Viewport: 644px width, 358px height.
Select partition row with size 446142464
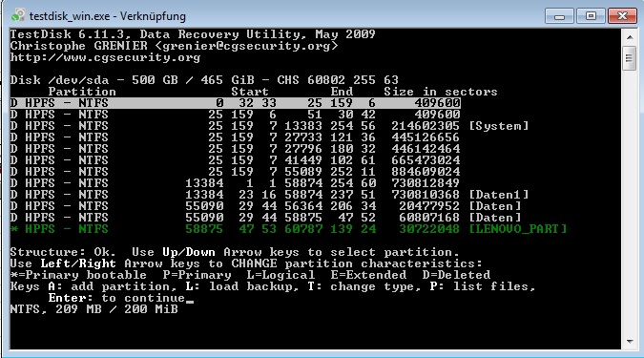click(x=236, y=149)
